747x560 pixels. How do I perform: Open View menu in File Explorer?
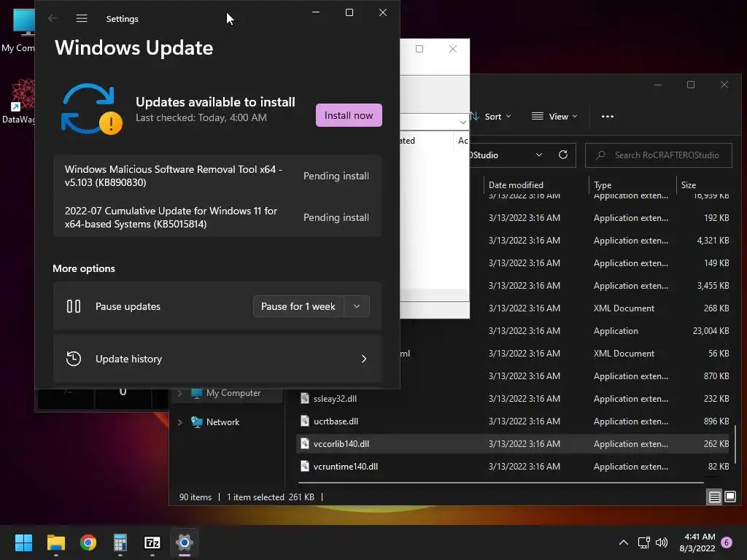pyautogui.click(x=554, y=116)
